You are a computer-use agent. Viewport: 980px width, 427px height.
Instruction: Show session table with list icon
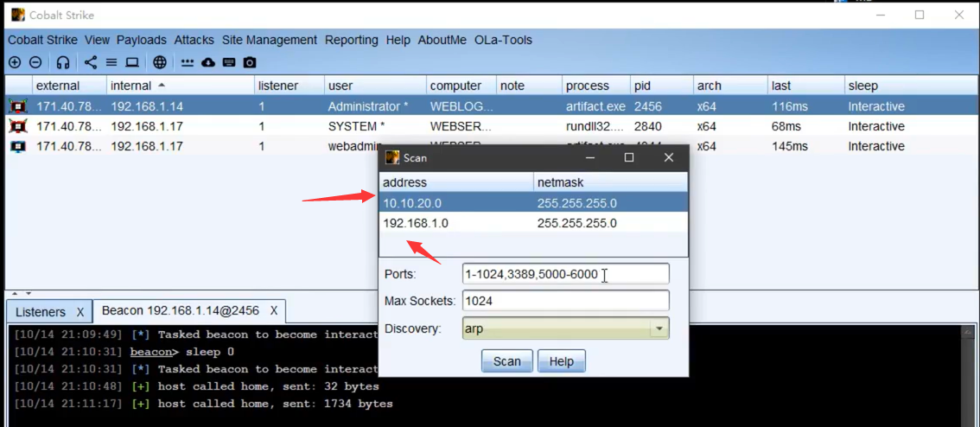111,62
